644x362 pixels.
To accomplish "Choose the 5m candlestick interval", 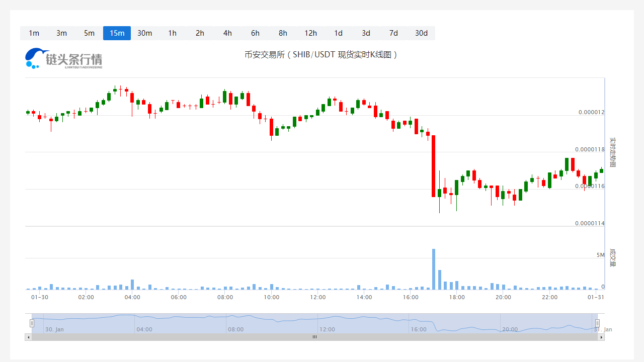I will [x=89, y=33].
